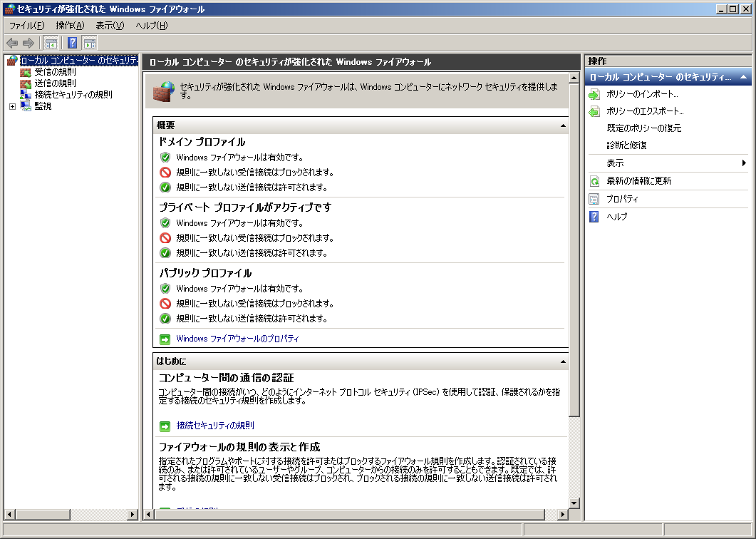This screenshot has height=539, width=756.
Task: Click the inbound-blocked icon under パブリック プロファイル
Action: (165, 304)
